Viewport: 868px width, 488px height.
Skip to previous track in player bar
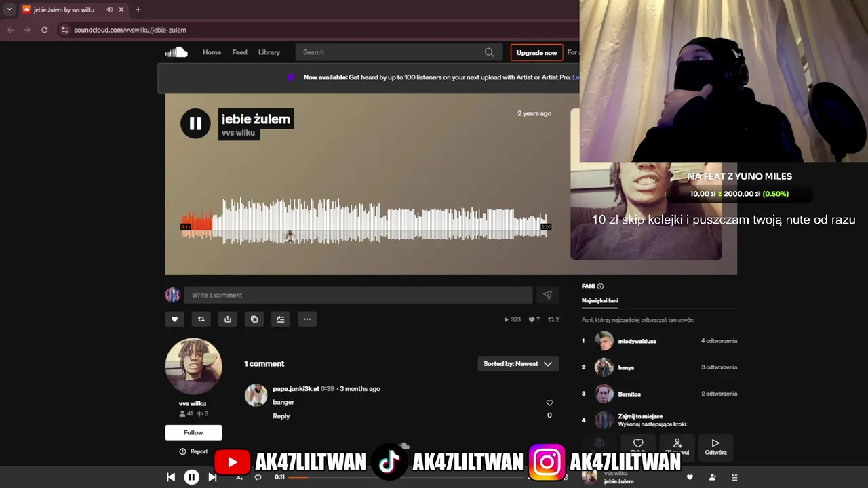[x=171, y=477]
